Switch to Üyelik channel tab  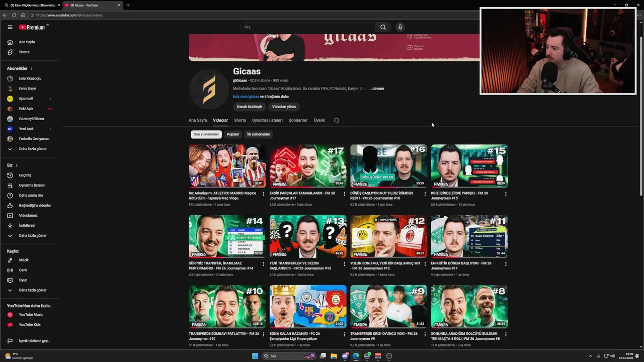(x=319, y=120)
